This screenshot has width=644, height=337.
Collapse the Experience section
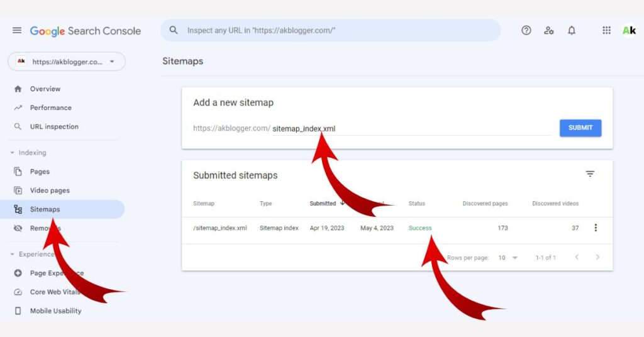tap(12, 254)
